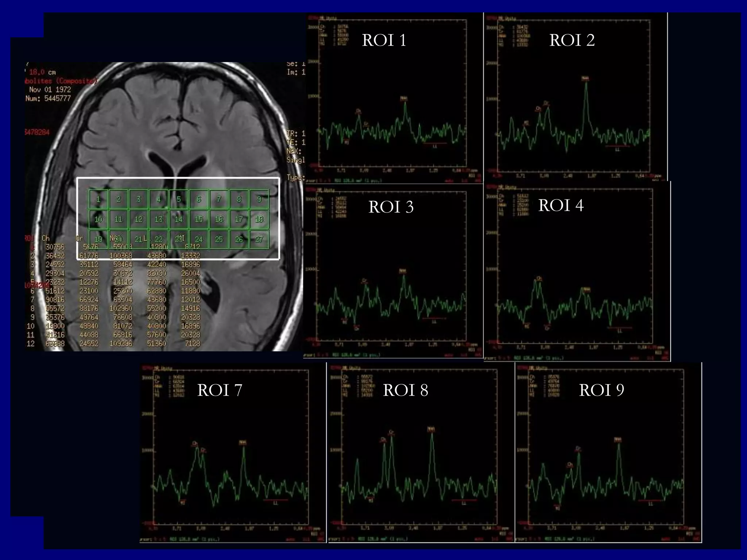Select voxel 5 in the green grid
Viewport: 747px width, 560px height.
(x=179, y=199)
